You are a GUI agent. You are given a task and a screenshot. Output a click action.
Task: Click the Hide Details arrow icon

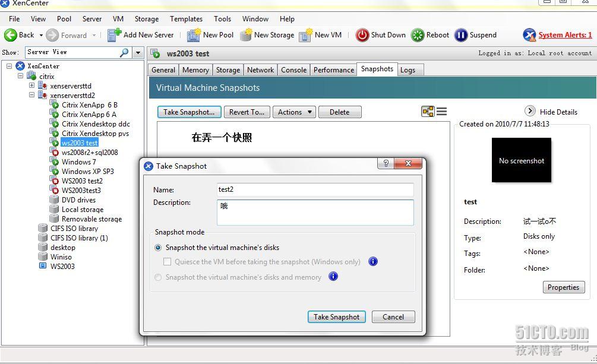530,111
